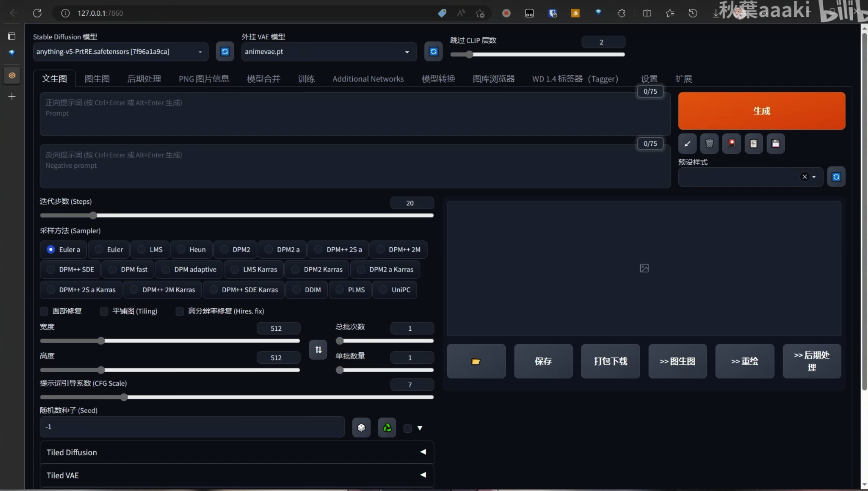The width and height of the screenshot is (868, 491).
Task: Enable the 面部修复 face restoration checkbox
Action: [x=44, y=311]
